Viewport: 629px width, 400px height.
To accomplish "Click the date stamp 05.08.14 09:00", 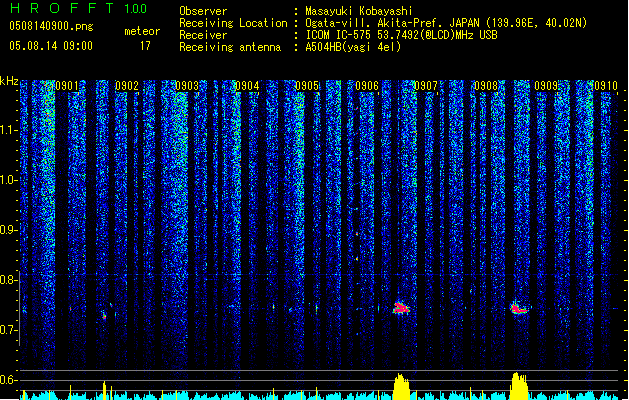I will 51,46.
